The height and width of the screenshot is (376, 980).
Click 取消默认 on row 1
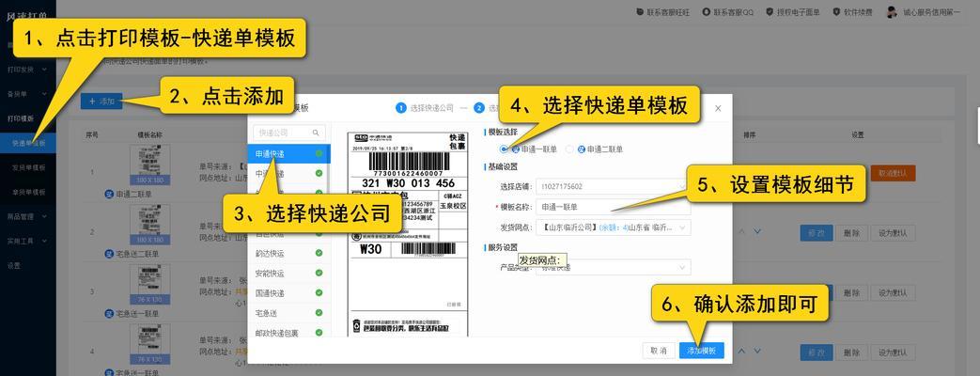click(x=893, y=173)
